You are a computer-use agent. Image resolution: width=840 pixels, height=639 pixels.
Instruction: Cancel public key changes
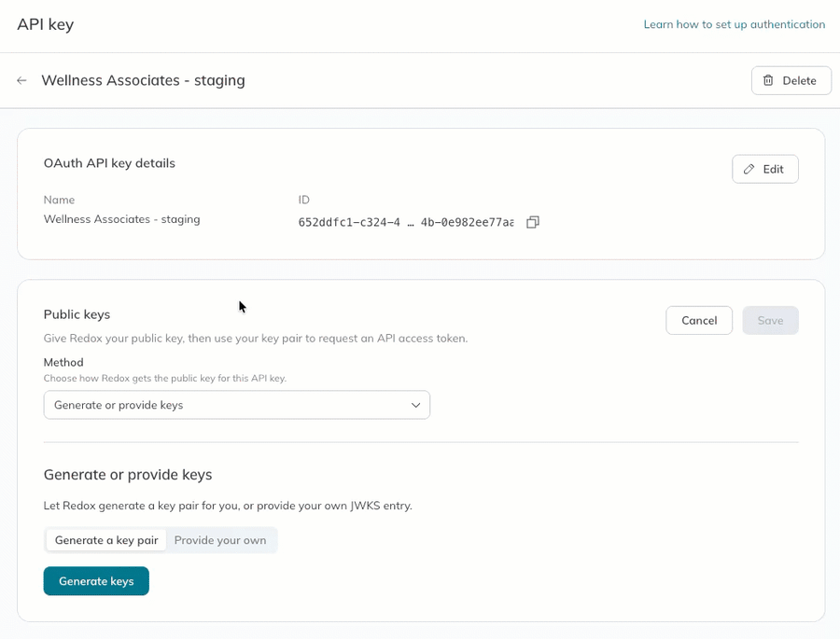pos(699,320)
